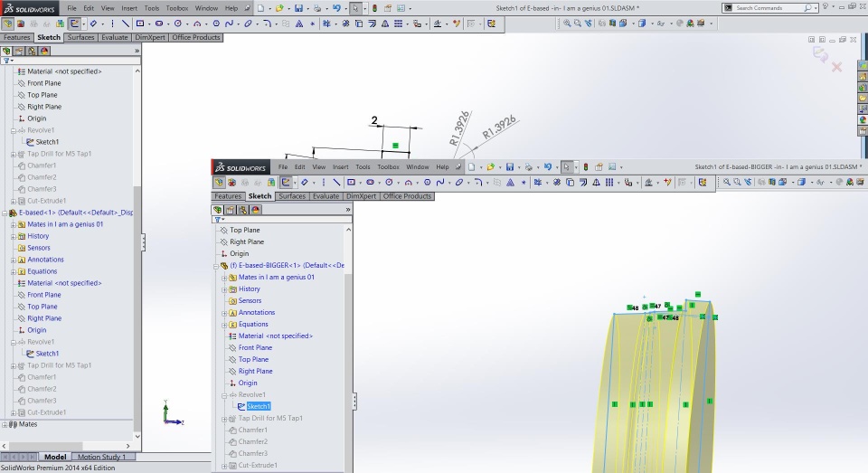This screenshot has height=473, width=868.
Task: Select Circle tool in E-based-BIGGER window
Action: pos(389,182)
